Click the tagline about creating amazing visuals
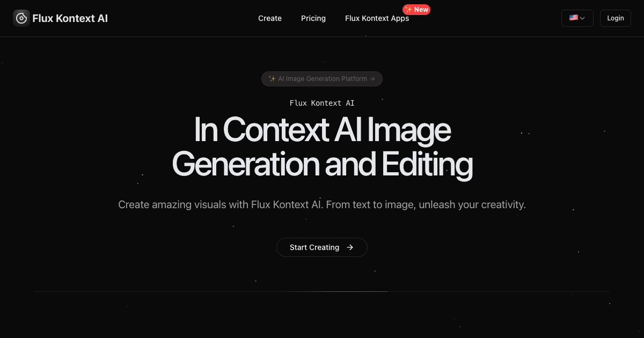This screenshot has height=338, width=644. pyautogui.click(x=322, y=204)
